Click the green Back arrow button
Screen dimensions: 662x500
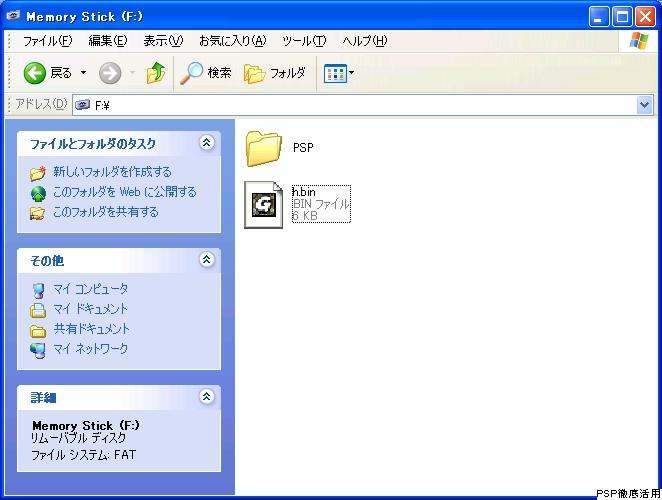[34, 73]
